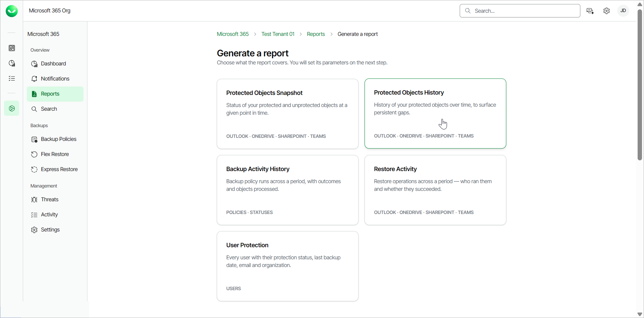
Task: Click the Search magnifier icon in sidebar
Action: click(x=34, y=109)
